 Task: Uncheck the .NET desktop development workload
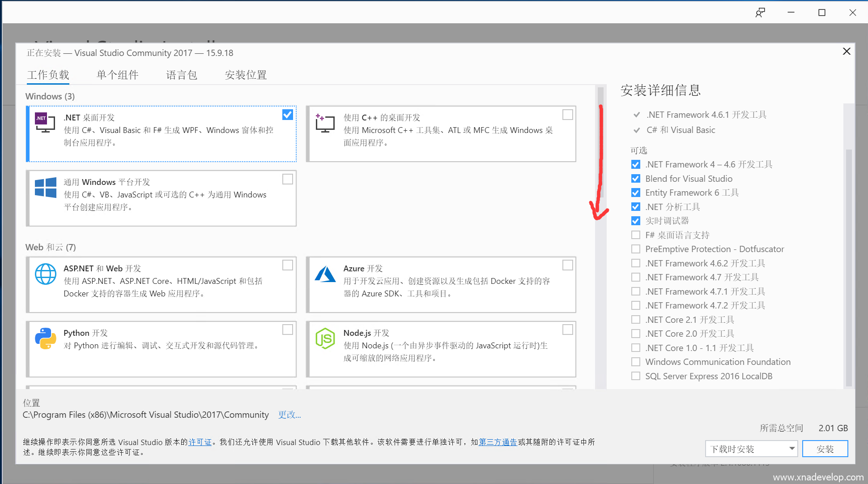pos(288,115)
